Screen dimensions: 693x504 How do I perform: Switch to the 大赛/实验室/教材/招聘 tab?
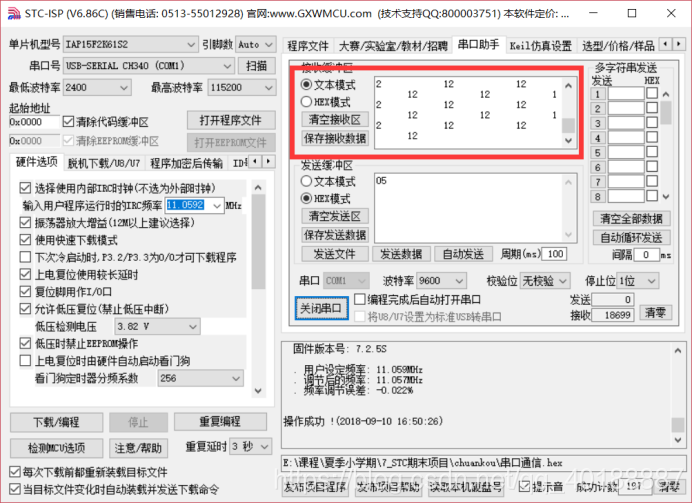click(393, 46)
